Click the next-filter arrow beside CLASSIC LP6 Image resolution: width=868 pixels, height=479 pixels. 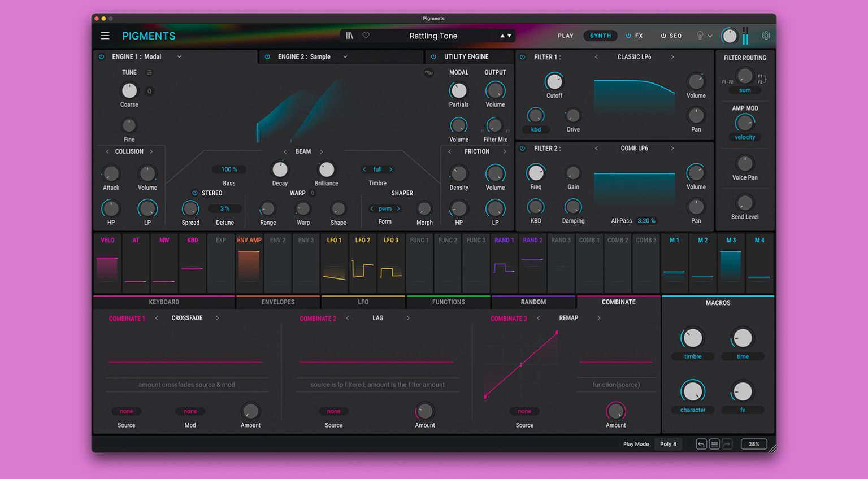[672, 56]
